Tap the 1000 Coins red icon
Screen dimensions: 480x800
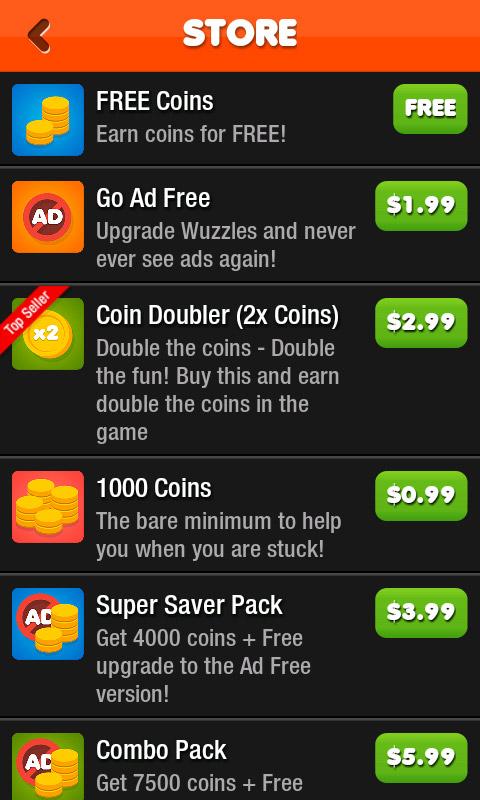point(48,507)
